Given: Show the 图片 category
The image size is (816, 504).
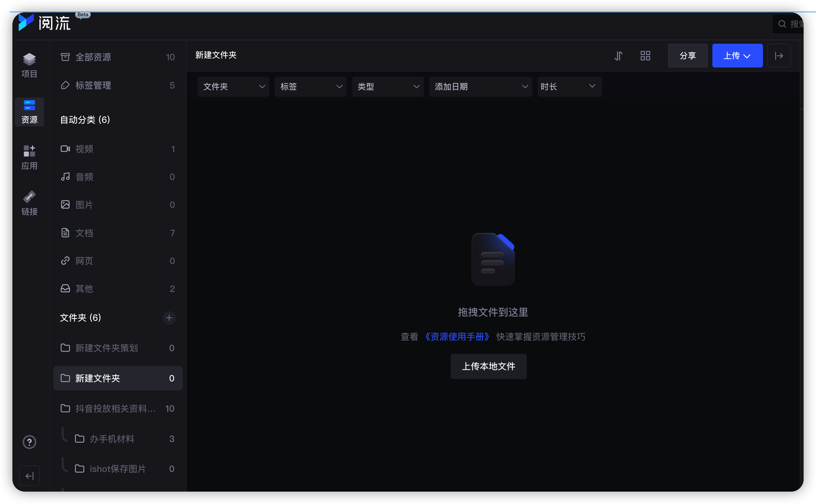Looking at the screenshot, I should (x=118, y=205).
